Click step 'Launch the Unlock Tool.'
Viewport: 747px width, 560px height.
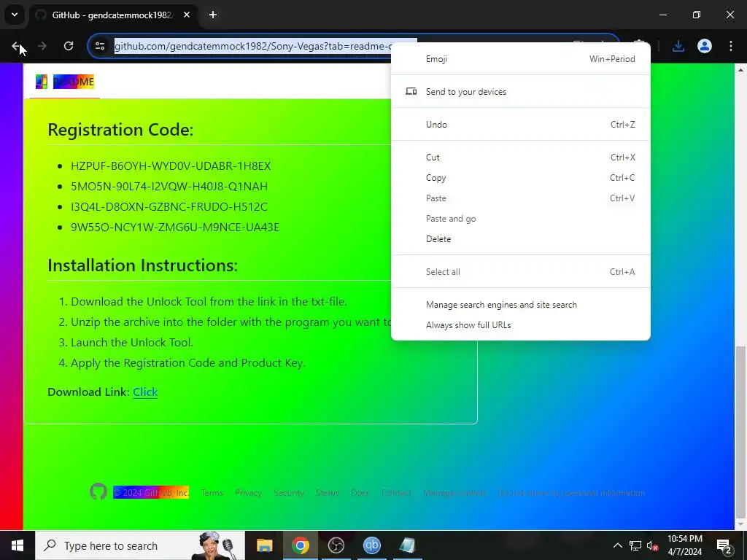[x=132, y=343]
